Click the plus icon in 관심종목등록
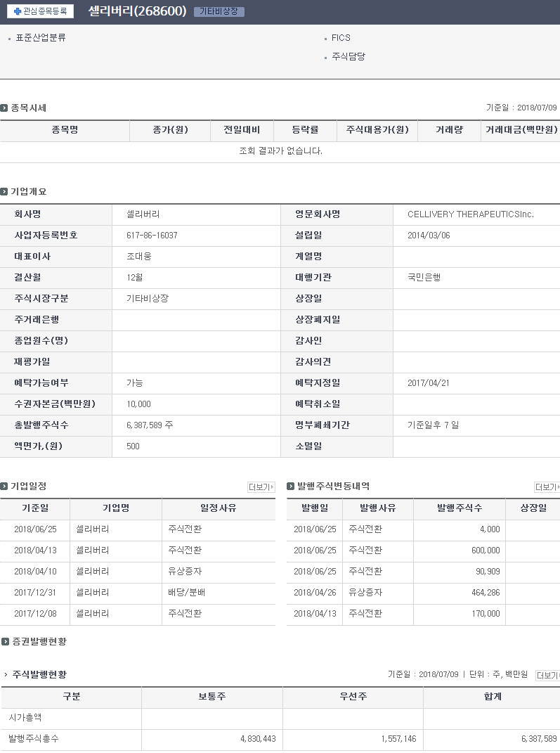The image size is (560, 753). point(18,11)
